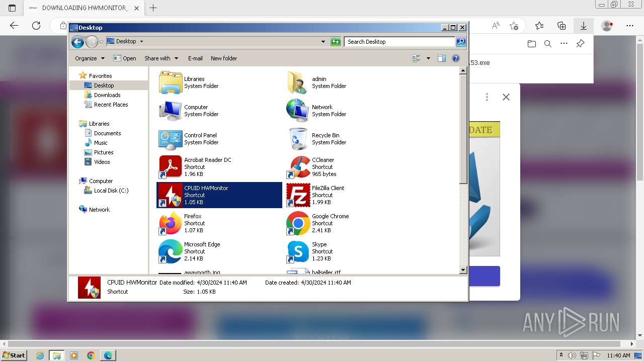
Task: Open Explorer help question mark icon
Action: [x=456, y=58]
